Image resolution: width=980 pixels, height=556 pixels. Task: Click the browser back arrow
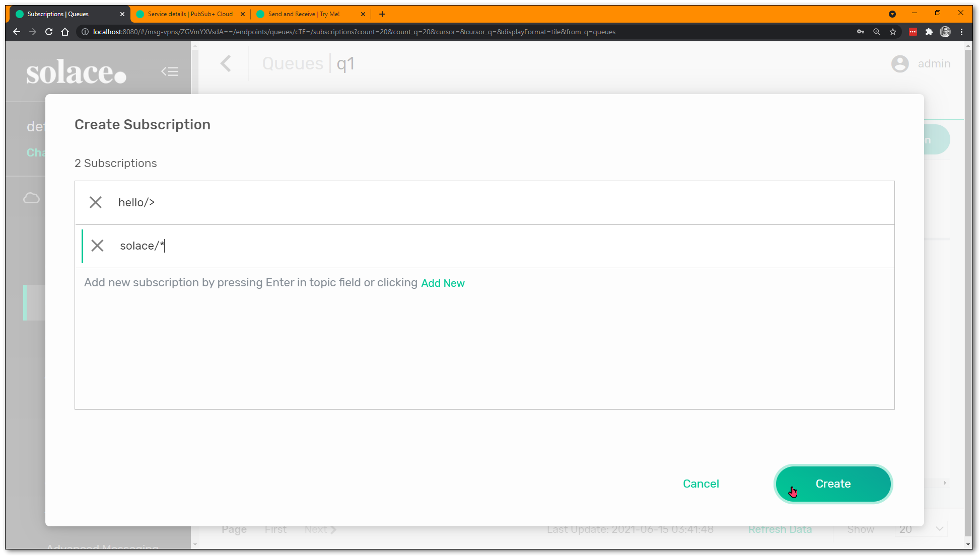[17, 32]
